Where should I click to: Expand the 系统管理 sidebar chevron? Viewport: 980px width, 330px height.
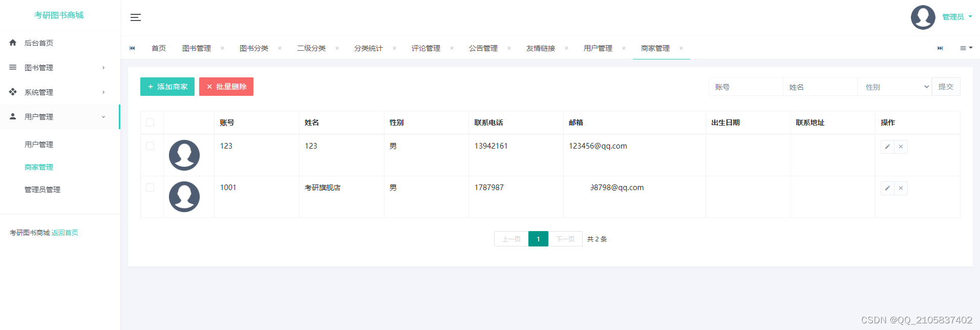(x=103, y=92)
